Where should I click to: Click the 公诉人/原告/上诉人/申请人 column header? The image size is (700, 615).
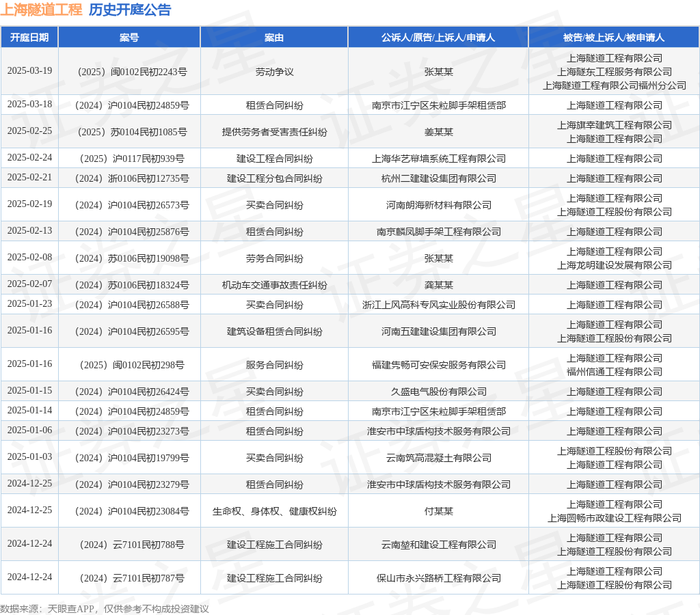(438, 38)
